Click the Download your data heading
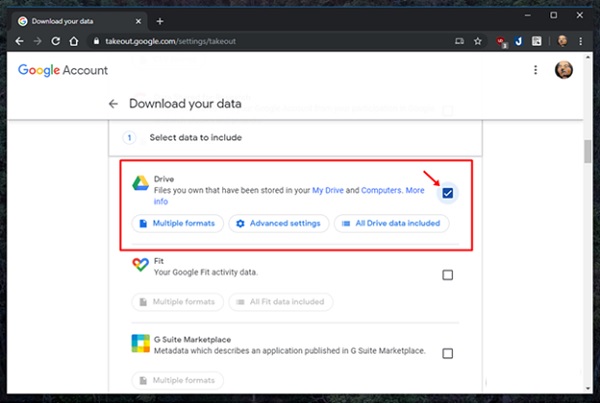The image size is (600, 404). 185,104
